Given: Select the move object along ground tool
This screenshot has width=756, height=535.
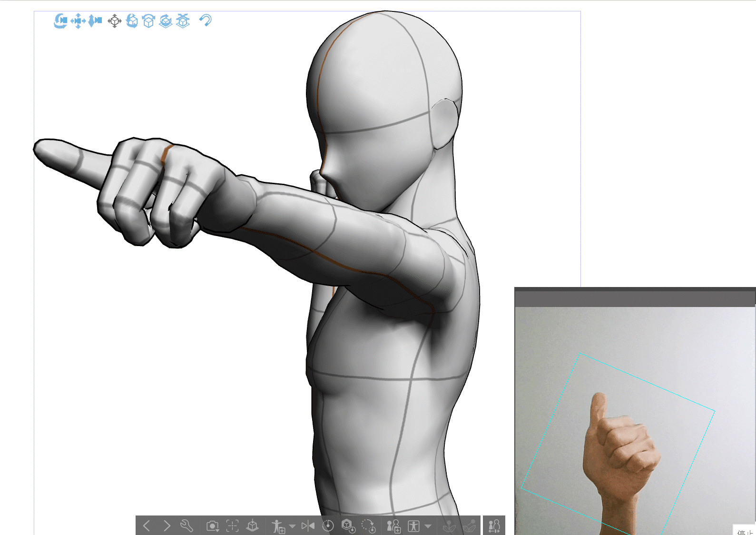Looking at the screenshot, I should [183, 21].
